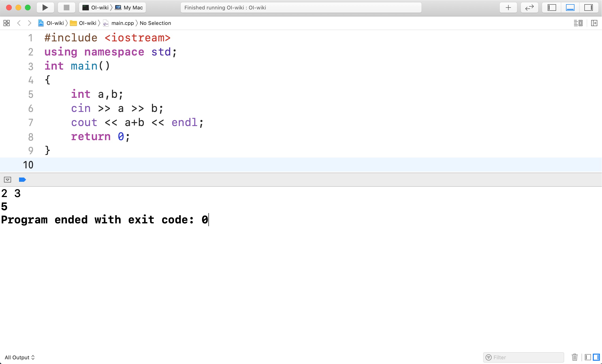Open the related items grid icon
602x364 pixels.
click(7, 23)
